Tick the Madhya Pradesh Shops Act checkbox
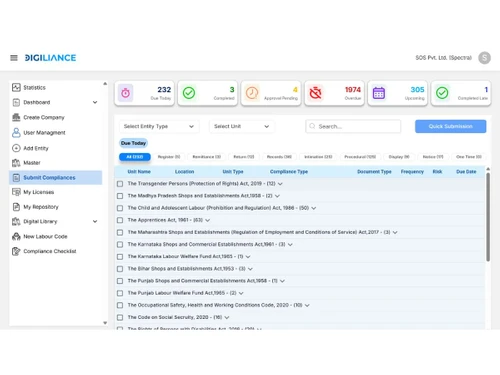Image resolution: width=500 pixels, height=375 pixels. (x=120, y=196)
